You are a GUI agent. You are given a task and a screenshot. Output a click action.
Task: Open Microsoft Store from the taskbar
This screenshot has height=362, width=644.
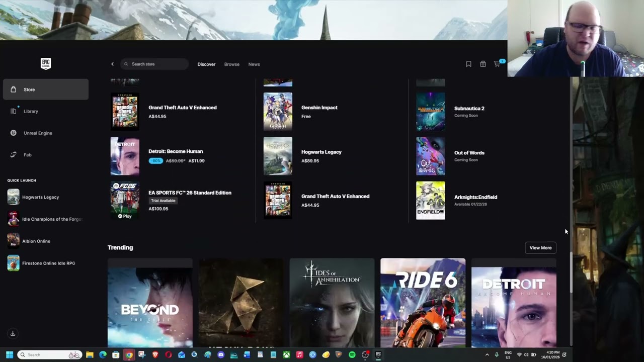[x=116, y=354]
